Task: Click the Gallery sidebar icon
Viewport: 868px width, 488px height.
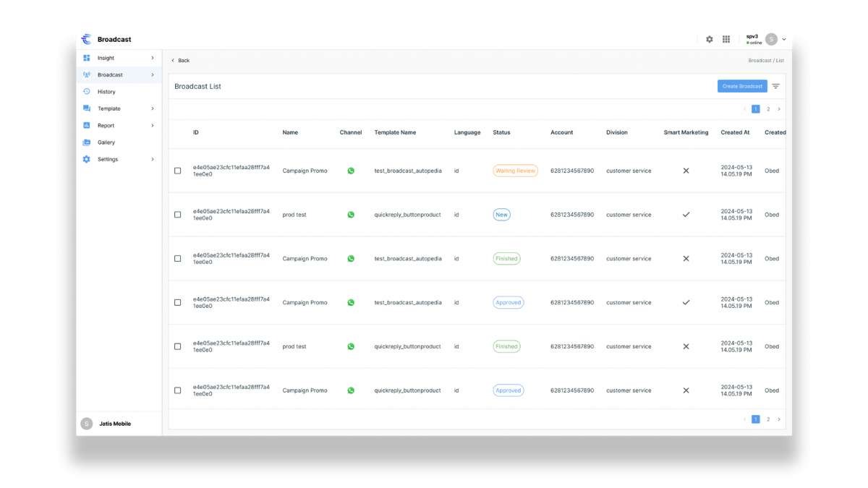Action: (x=87, y=142)
